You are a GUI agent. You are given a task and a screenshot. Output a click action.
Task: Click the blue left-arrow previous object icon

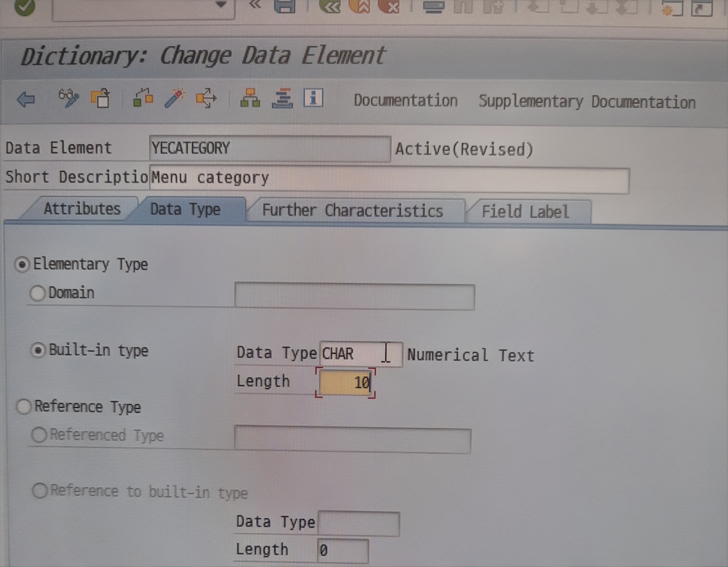click(26, 99)
